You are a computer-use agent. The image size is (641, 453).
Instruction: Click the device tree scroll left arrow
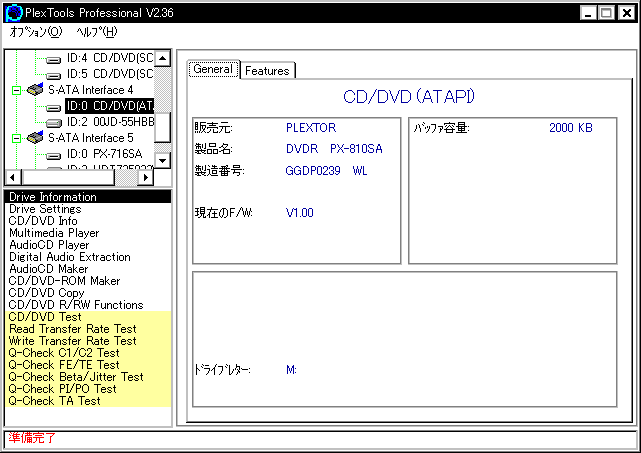point(13,177)
